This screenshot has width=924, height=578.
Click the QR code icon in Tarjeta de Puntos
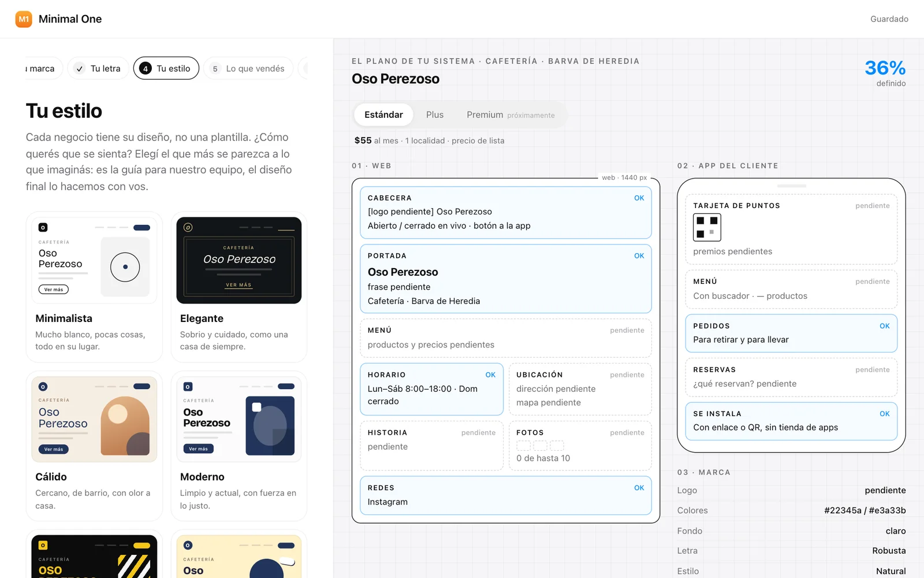(x=707, y=227)
